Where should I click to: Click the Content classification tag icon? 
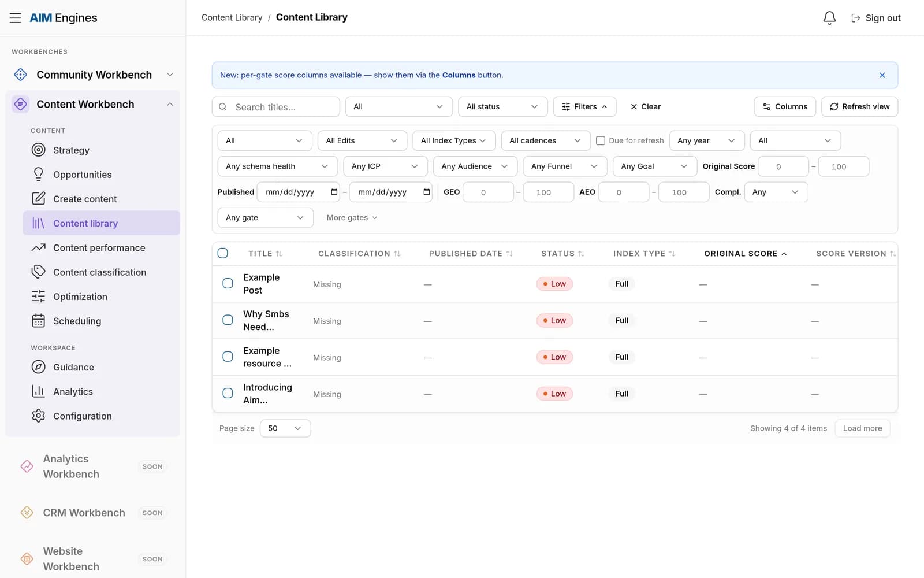(x=38, y=272)
